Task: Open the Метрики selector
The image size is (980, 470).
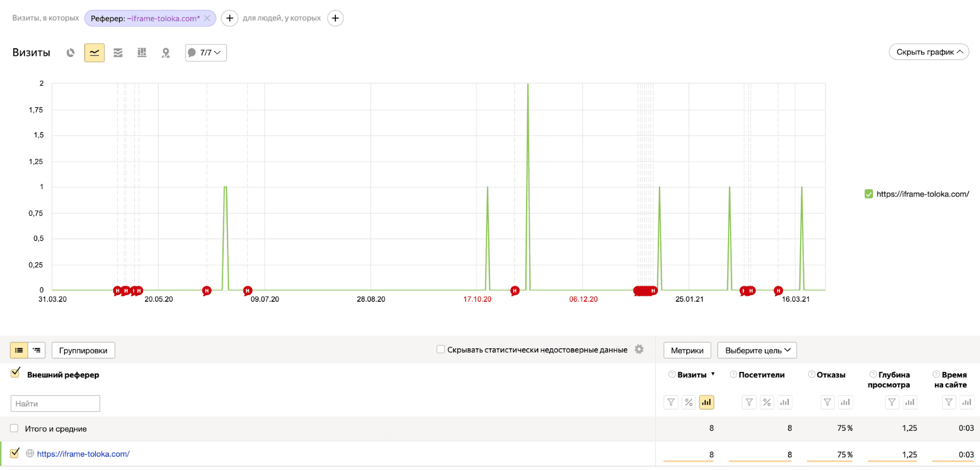Action: click(687, 350)
